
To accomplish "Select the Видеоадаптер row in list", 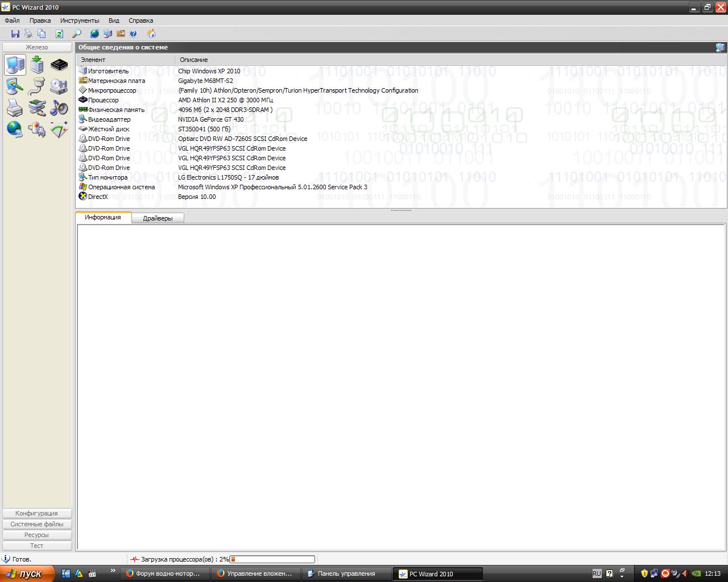I will tap(109, 119).
